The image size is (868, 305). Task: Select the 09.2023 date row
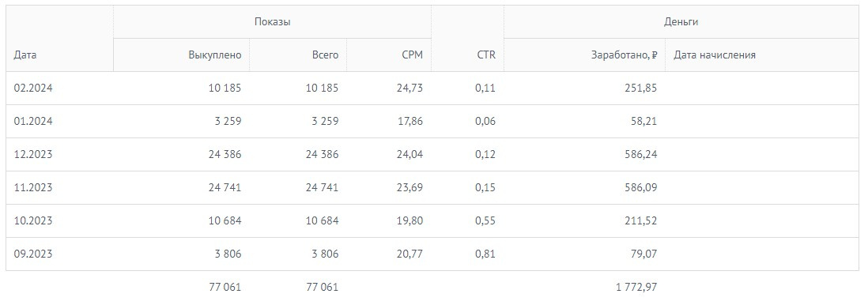point(432,254)
